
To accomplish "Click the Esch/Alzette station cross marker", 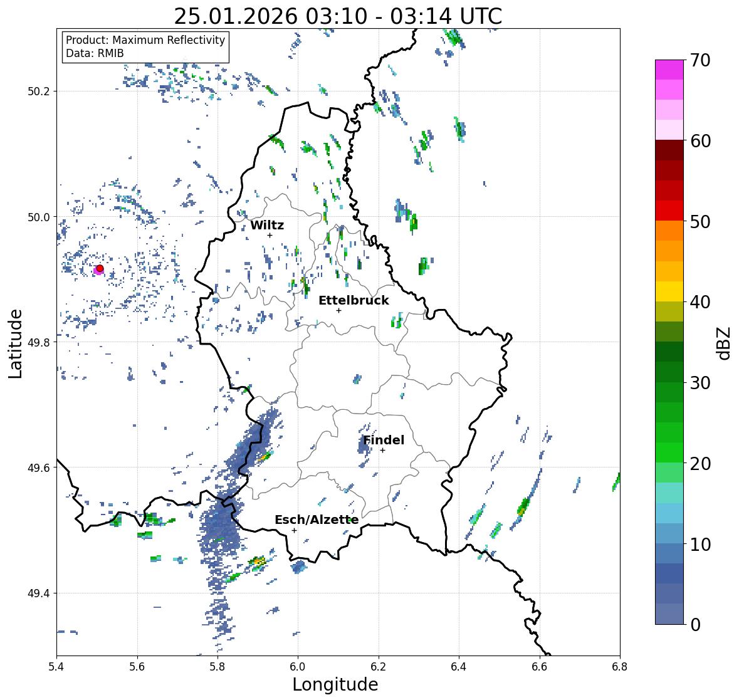I will tap(294, 530).
